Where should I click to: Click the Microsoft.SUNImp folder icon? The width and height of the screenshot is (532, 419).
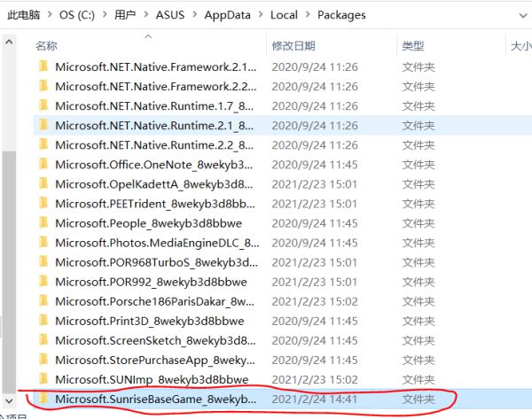[43, 379]
